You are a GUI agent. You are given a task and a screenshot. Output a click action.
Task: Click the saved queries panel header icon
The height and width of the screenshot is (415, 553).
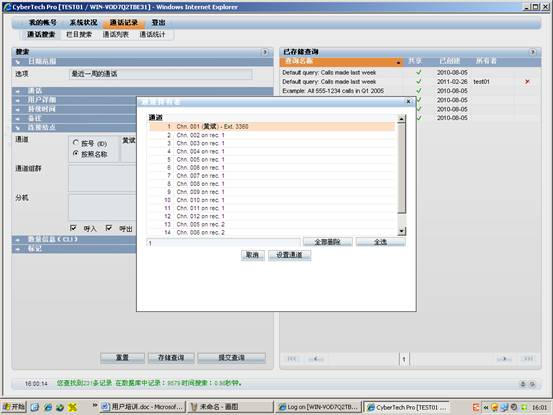coord(533,52)
